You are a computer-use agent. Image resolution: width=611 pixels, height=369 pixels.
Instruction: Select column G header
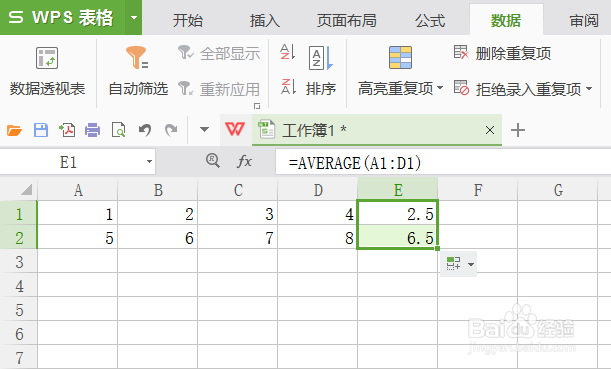click(558, 190)
